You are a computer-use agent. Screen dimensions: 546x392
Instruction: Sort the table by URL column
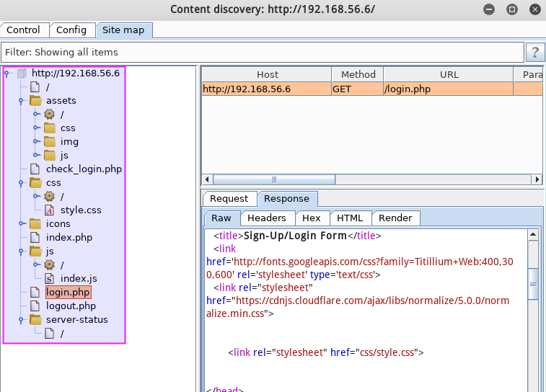pyautogui.click(x=449, y=74)
